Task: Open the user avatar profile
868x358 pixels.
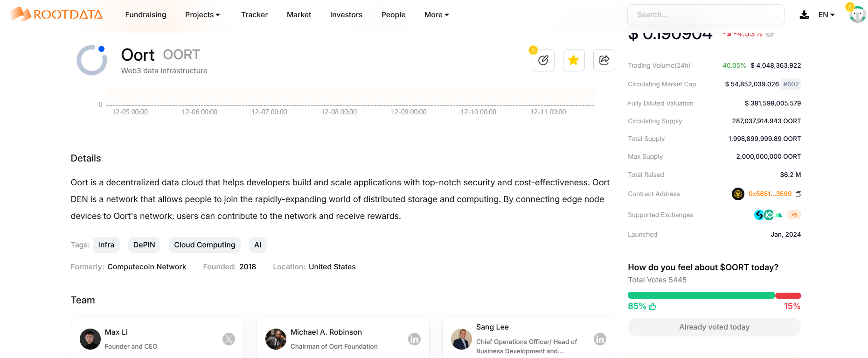Action: point(857,14)
